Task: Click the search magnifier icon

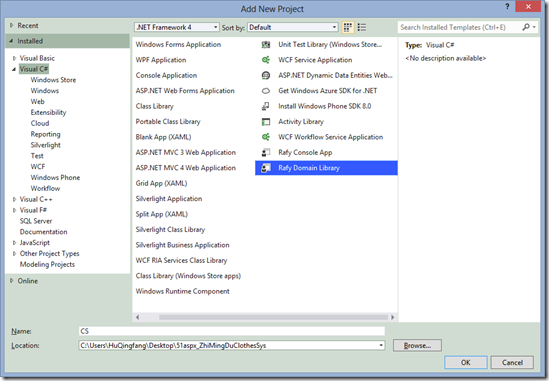Action: tap(526, 27)
